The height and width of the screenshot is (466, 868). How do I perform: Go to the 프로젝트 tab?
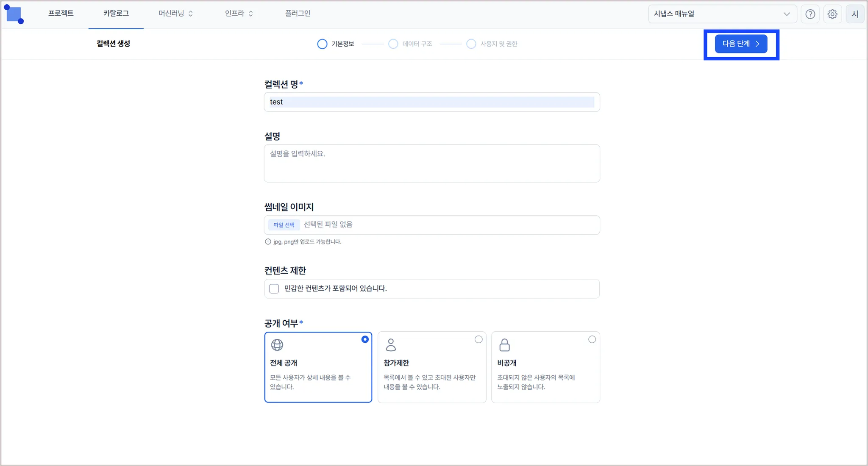[61, 14]
